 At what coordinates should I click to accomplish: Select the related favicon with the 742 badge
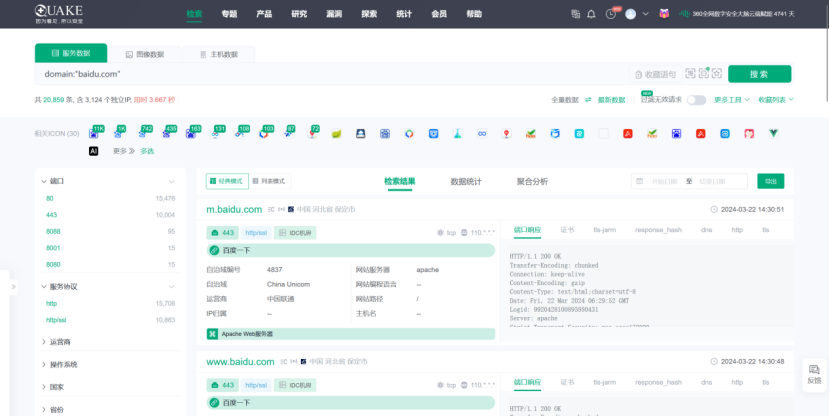coord(142,134)
